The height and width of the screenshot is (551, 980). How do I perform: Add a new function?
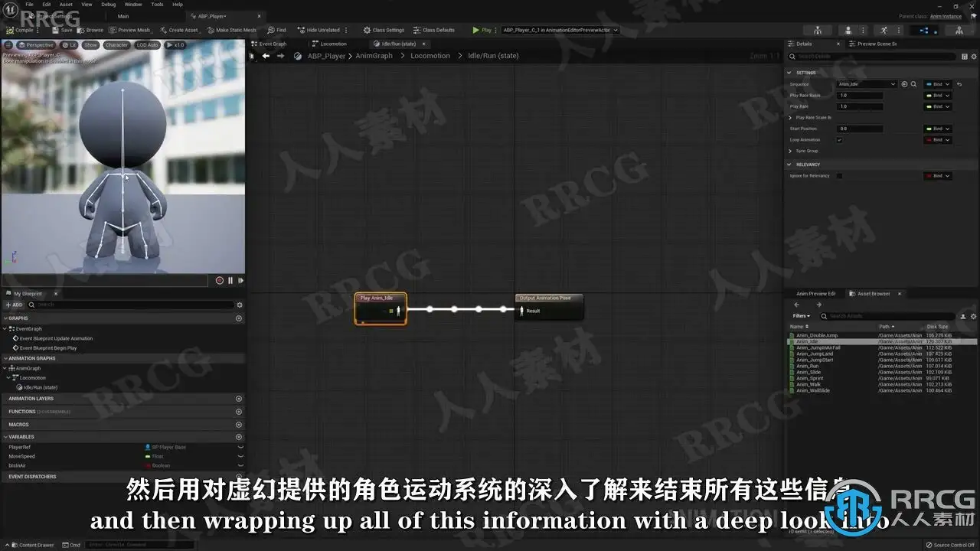click(x=239, y=412)
